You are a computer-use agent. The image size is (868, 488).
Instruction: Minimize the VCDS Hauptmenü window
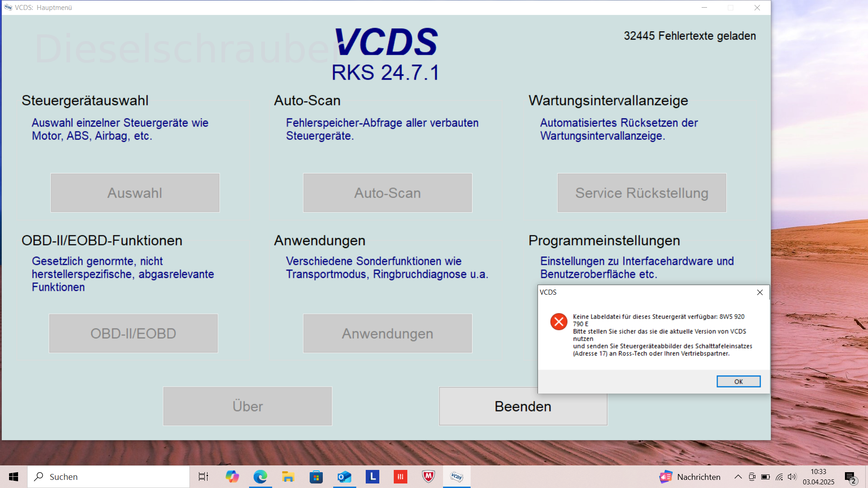pos(704,7)
